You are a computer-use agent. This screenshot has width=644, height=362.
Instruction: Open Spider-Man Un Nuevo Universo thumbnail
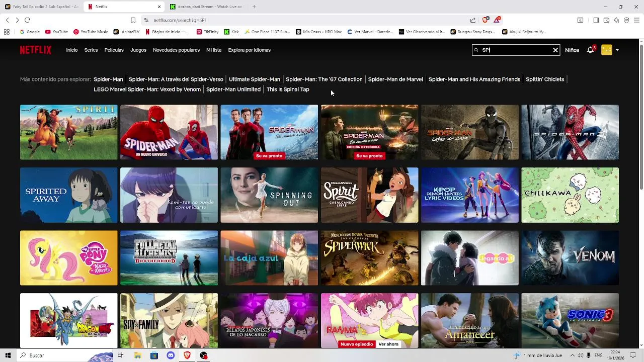(169, 132)
